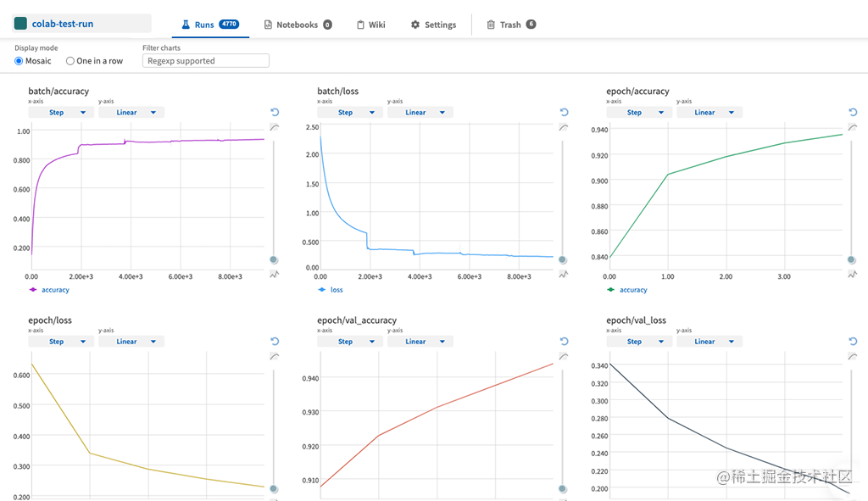Toggle loss series in batch/loss legend
868x501 pixels.
(331, 290)
